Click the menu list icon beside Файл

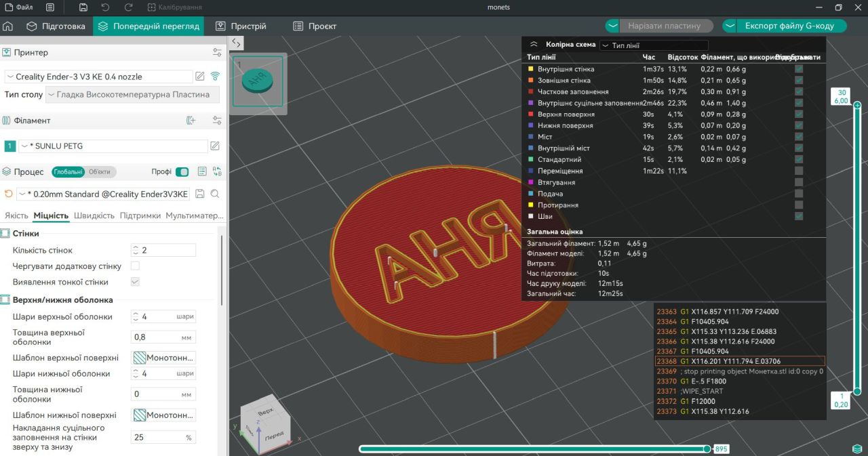pyautogui.click(x=50, y=7)
